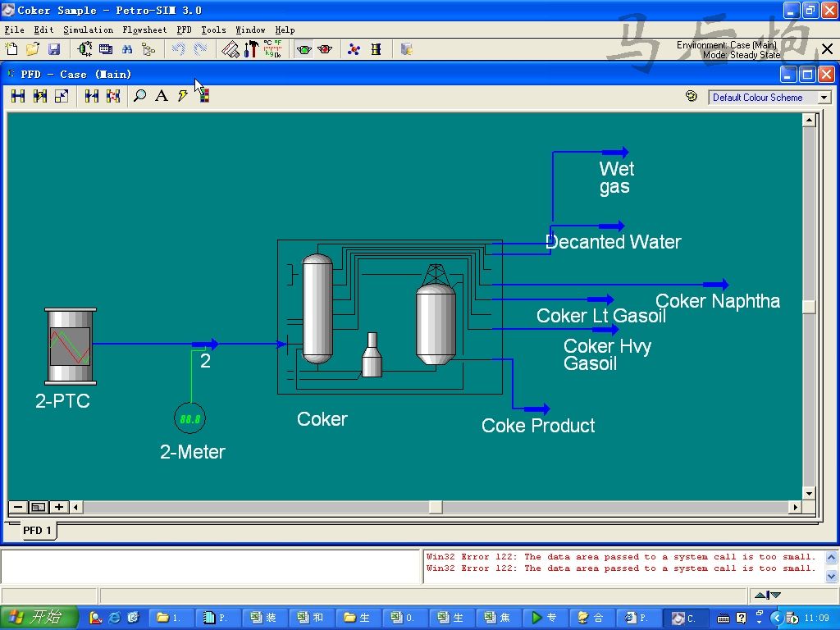
Task: Click the Windows Start button
Action: (x=39, y=618)
